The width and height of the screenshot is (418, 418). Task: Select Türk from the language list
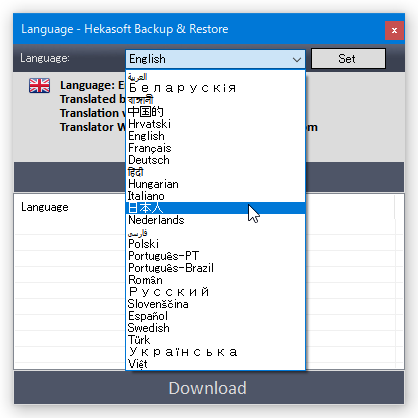pyautogui.click(x=215, y=340)
